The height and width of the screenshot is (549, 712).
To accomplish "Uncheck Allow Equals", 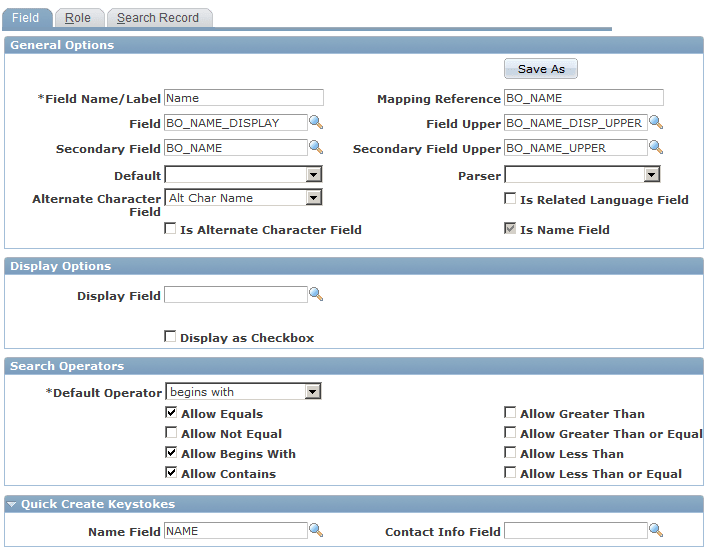I will pos(171,412).
